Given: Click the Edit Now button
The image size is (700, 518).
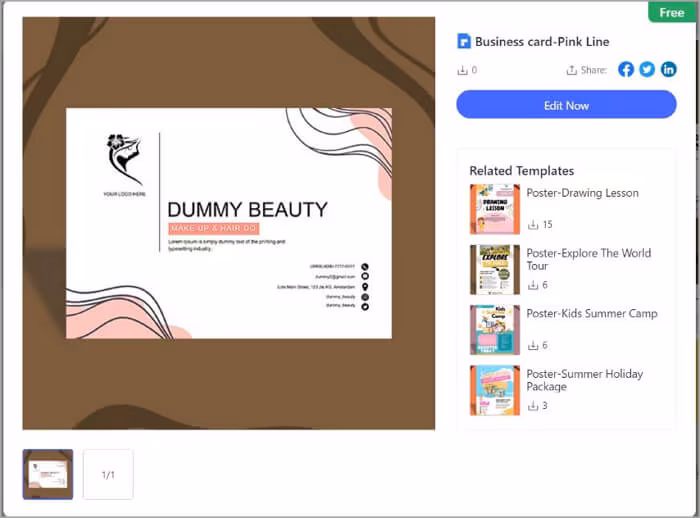Looking at the screenshot, I should pyautogui.click(x=566, y=104).
